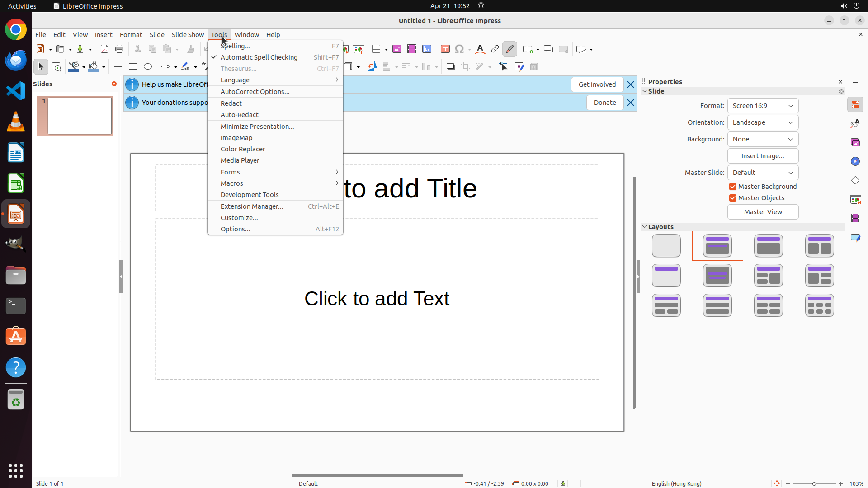Open the Format dropdown showing Screen 16:9
The height and width of the screenshot is (488, 868).
[x=763, y=106]
